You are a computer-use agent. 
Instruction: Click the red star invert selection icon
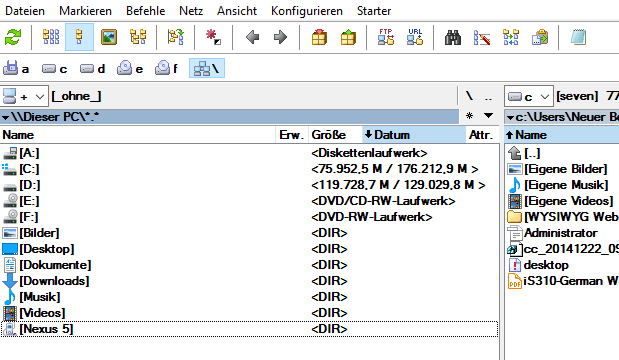(x=213, y=37)
